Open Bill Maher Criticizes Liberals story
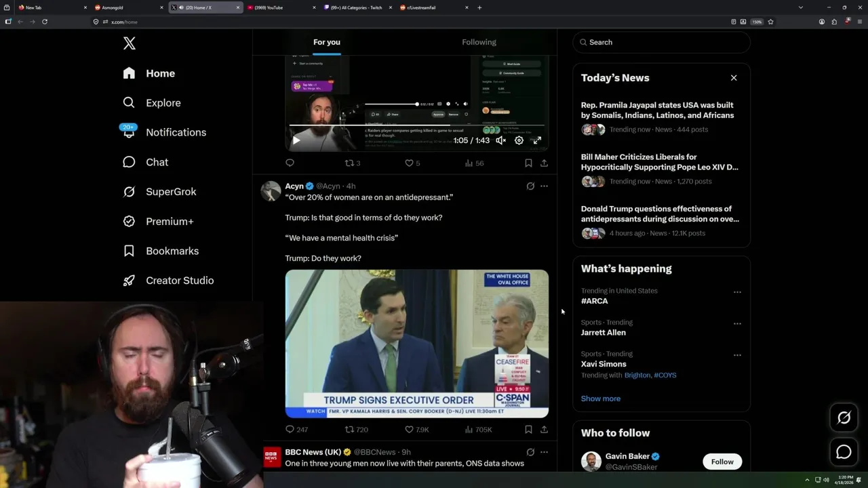Image resolution: width=868 pixels, height=488 pixels. coord(661,169)
